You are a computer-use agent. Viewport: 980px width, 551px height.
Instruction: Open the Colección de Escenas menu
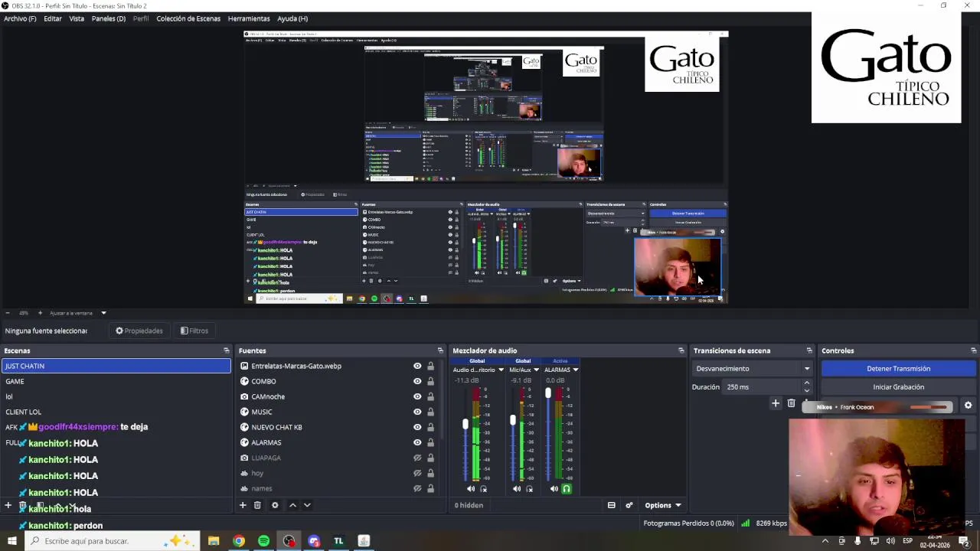pyautogui.click(x=188, y=18)
